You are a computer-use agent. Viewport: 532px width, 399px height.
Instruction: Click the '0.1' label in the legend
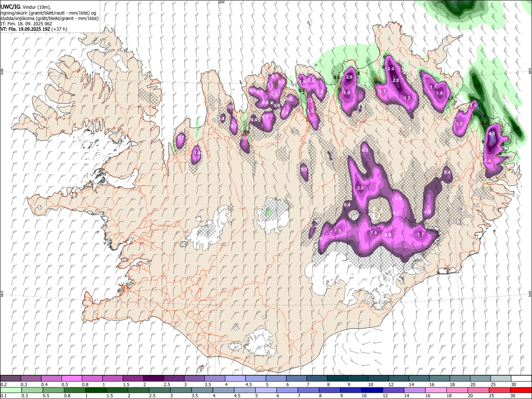[x=3, y=396]
